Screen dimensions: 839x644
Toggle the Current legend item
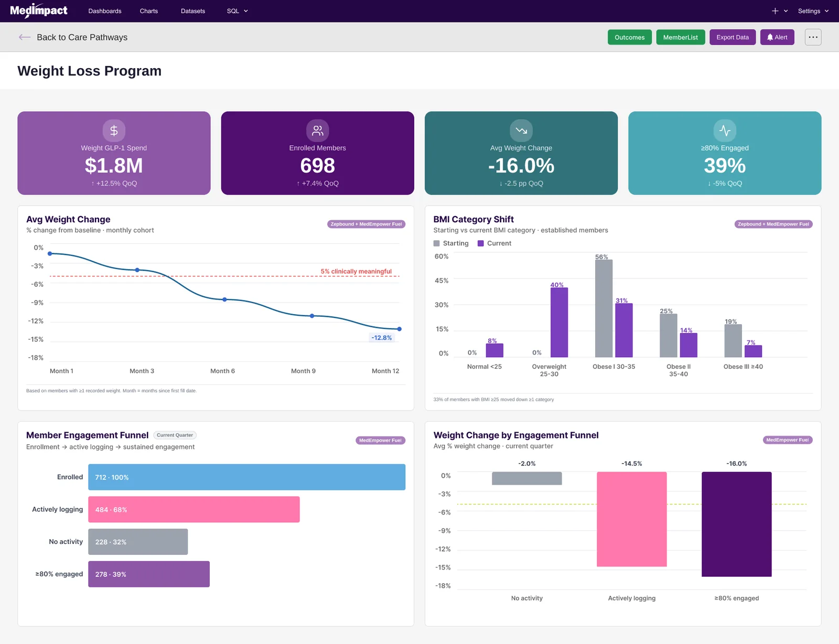494,243
